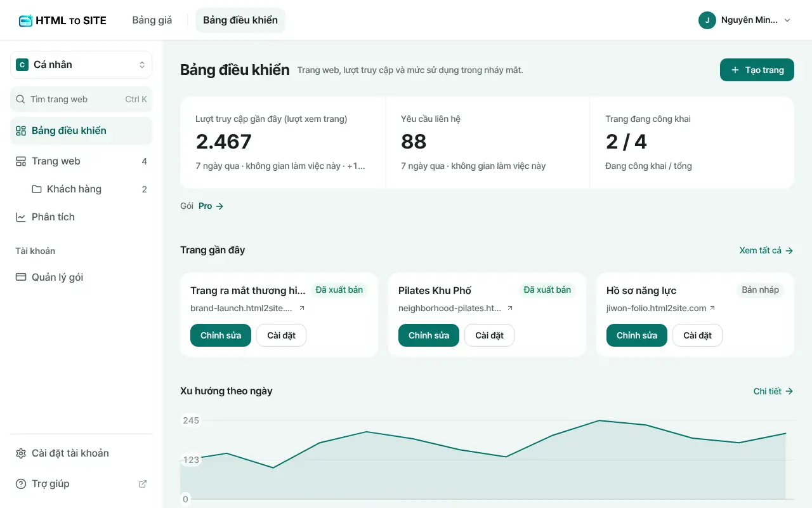Click the Hồ sơ năng lực card title

[x=641, y=291]
